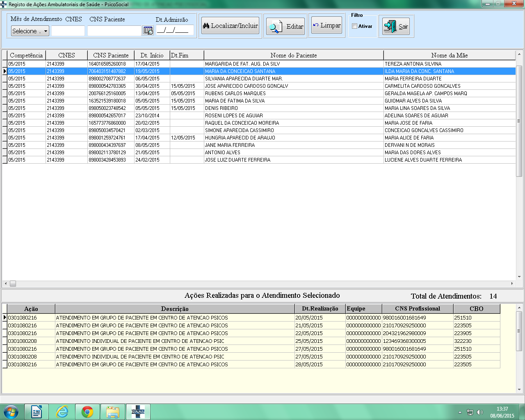Open the Windows Start menu
525x420 pixels.
[11, 412]
